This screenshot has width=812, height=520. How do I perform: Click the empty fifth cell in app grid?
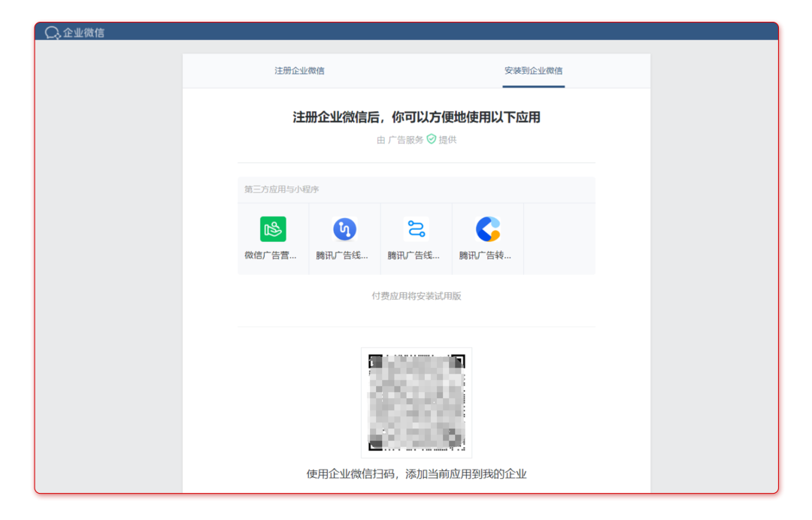point(559,239)
